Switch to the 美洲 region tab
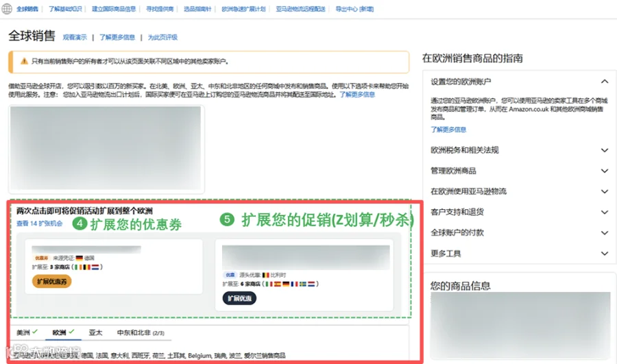The height and width of the screenshot is (364, 617). pos(27,332)
